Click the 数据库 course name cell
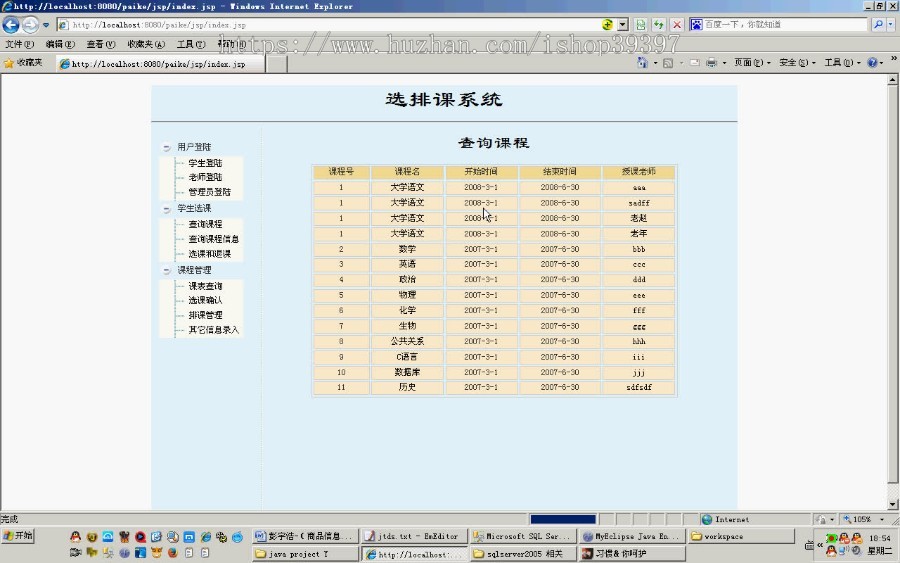The width and height of the screenshot is (900, 563). (407, 372)
